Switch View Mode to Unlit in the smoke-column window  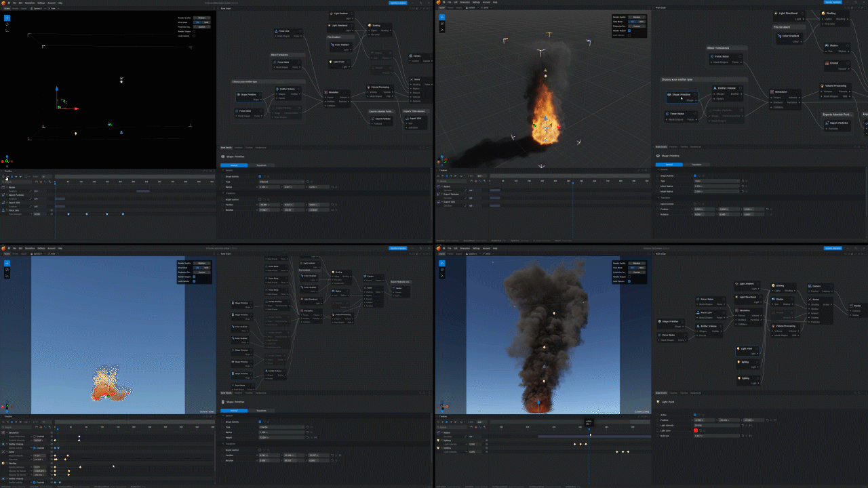click(641, 268)
